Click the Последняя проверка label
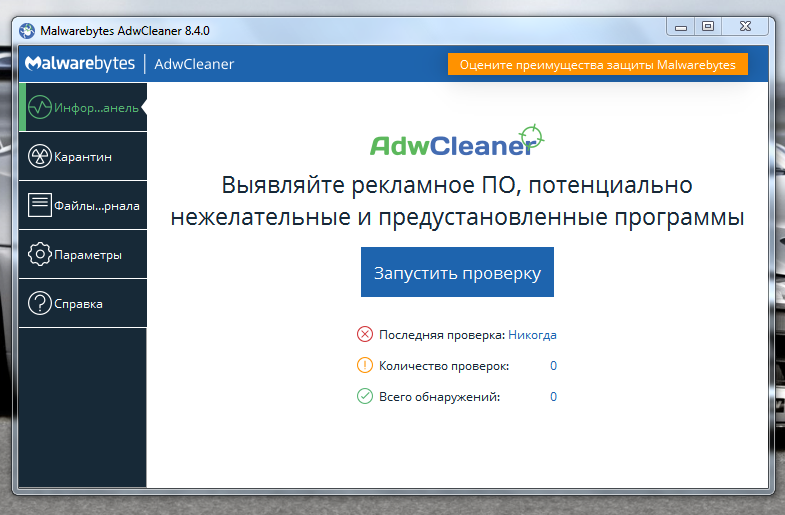This screenshot has height=515, width=785. coord(443,335)
